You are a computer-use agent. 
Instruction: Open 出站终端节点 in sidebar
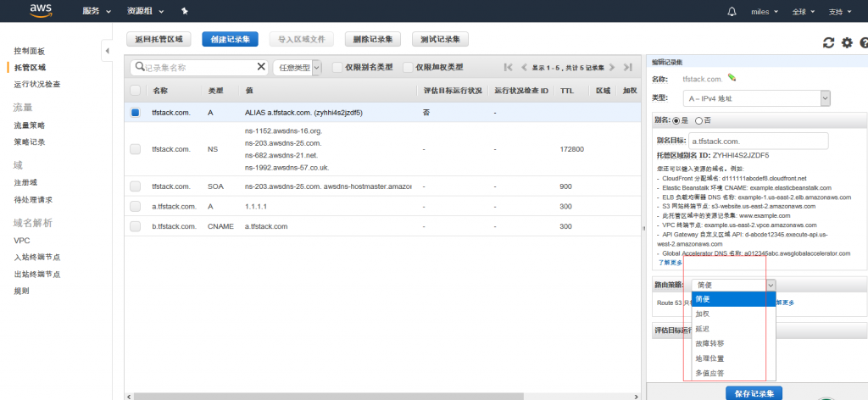point(37,274)
